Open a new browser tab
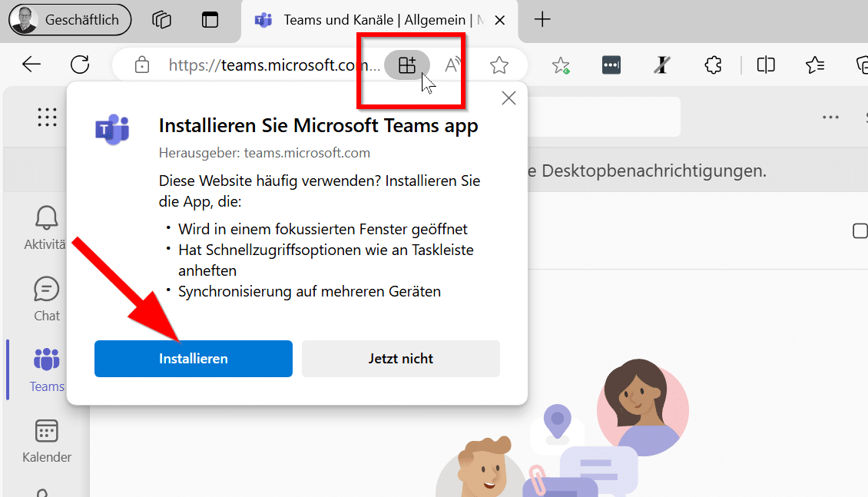Image resolution: width=868 pixels, height=497 pixels. click(542, 20)
